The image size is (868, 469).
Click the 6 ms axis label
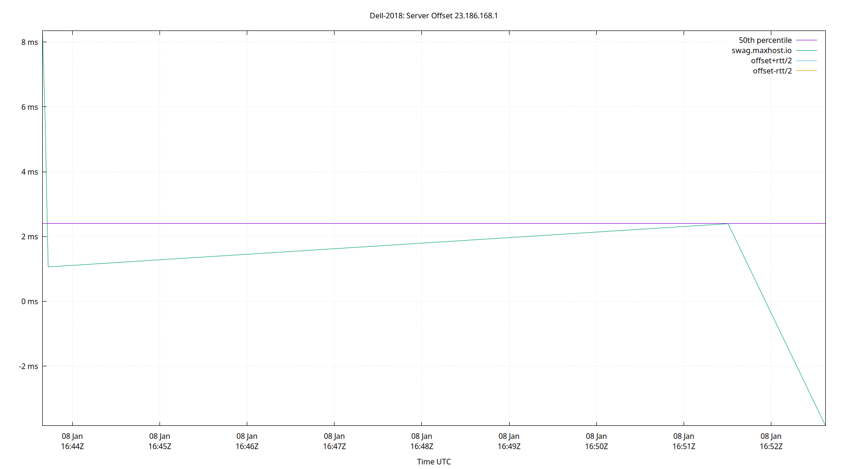[29, 107]
